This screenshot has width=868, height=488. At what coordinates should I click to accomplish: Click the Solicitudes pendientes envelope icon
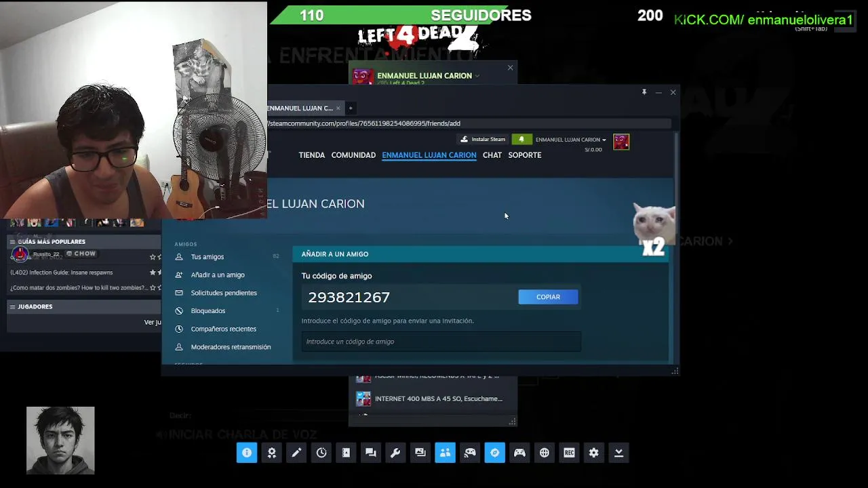[179, 293]
